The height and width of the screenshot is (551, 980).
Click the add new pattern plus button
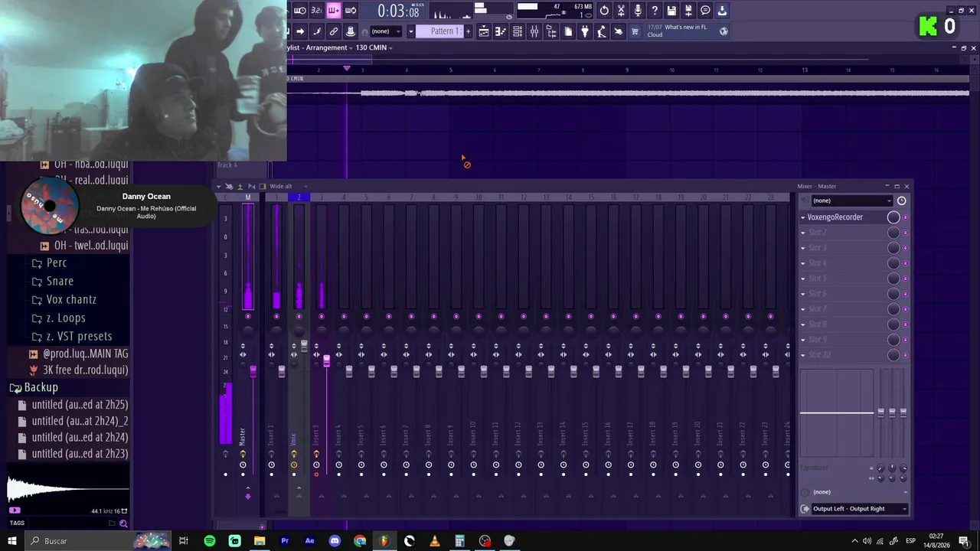pos(469,31)
